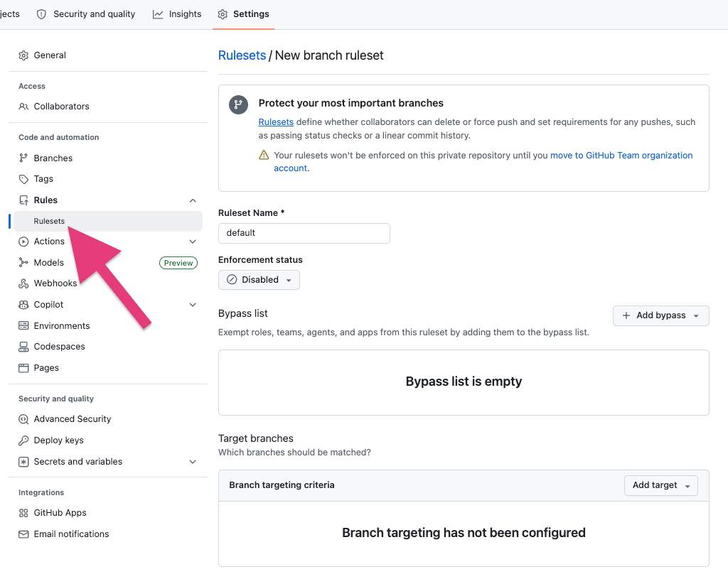Open the Add bypass dropdown
The width and height of the screenshot is (728, 579).
click(x=660, y=315)
